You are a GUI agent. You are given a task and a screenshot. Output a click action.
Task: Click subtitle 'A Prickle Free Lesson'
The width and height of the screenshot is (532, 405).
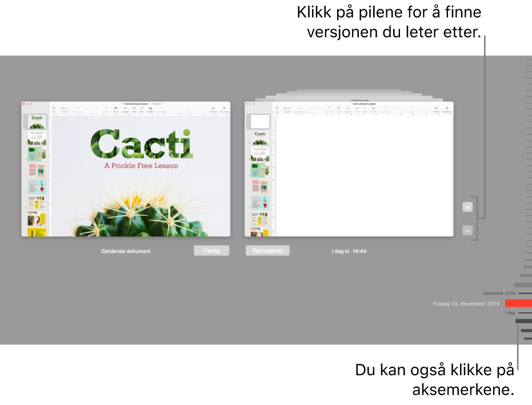[141, 166]
